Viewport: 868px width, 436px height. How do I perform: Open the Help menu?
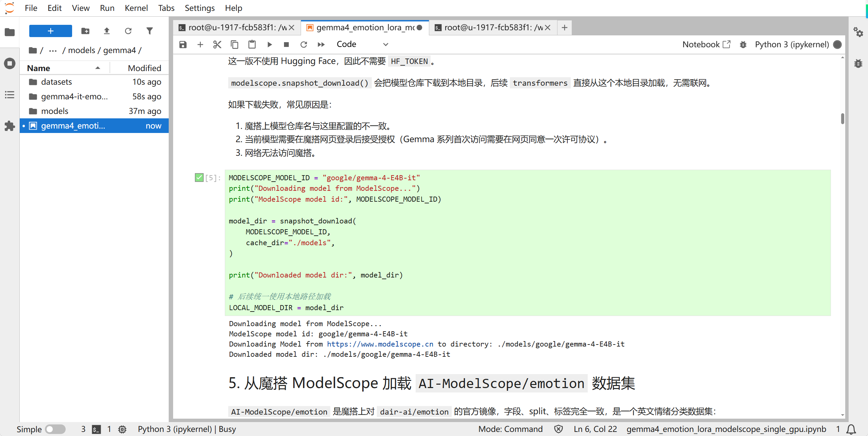(234, 8)
